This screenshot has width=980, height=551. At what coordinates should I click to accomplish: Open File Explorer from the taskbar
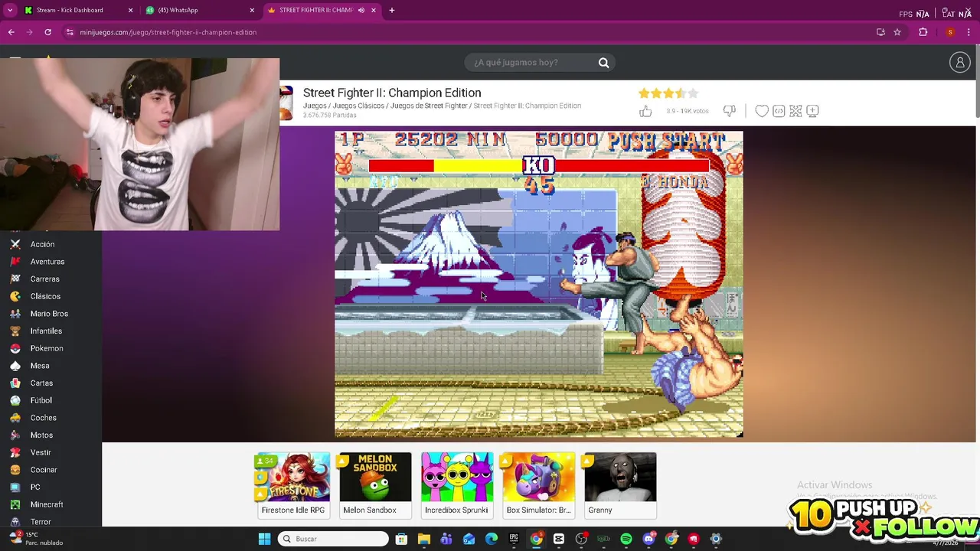tap(424, 539)
